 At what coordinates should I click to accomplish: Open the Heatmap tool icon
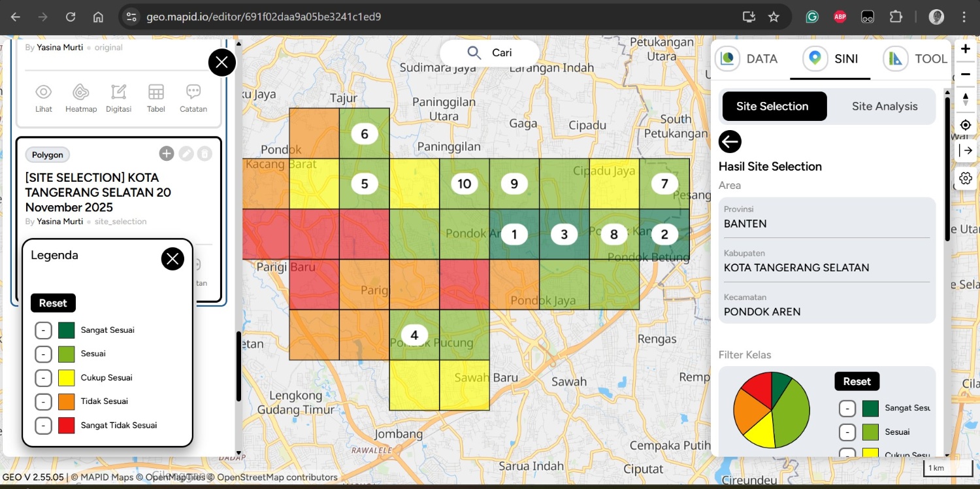pyautogui.click(x=81, y=93)
